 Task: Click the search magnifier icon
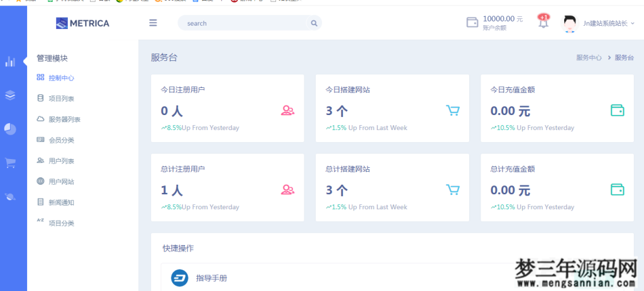pos(314,23)
